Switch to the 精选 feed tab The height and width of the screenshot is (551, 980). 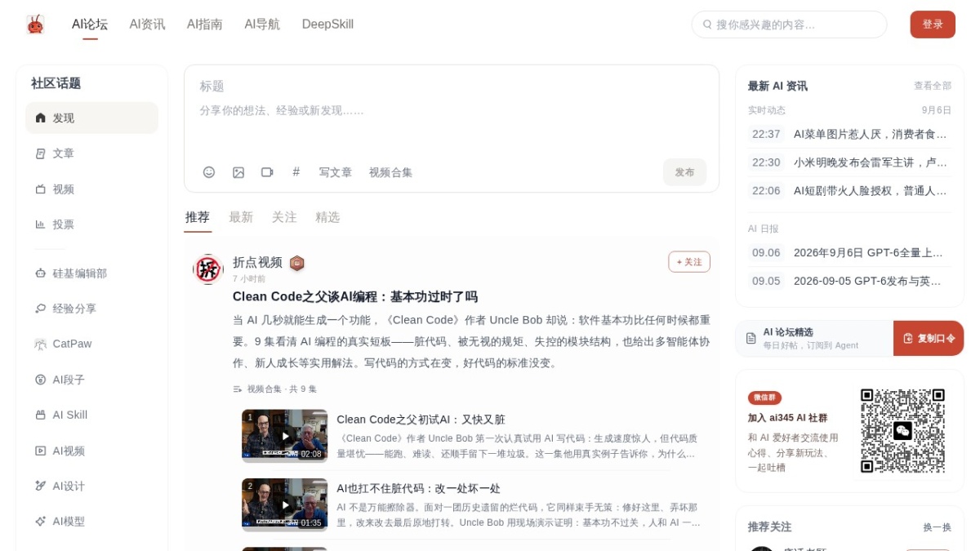[x=327, y=217]
